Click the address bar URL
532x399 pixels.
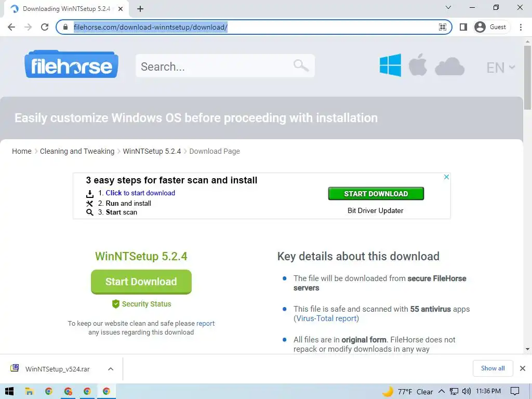click(150, 27)
